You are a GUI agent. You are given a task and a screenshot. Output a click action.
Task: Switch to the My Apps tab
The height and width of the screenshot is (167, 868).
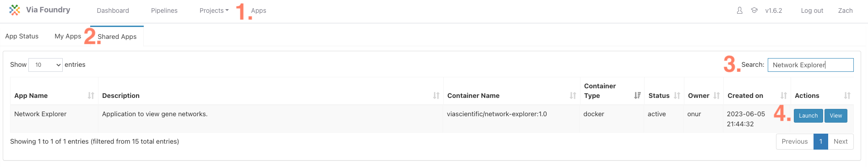point(68,36)
